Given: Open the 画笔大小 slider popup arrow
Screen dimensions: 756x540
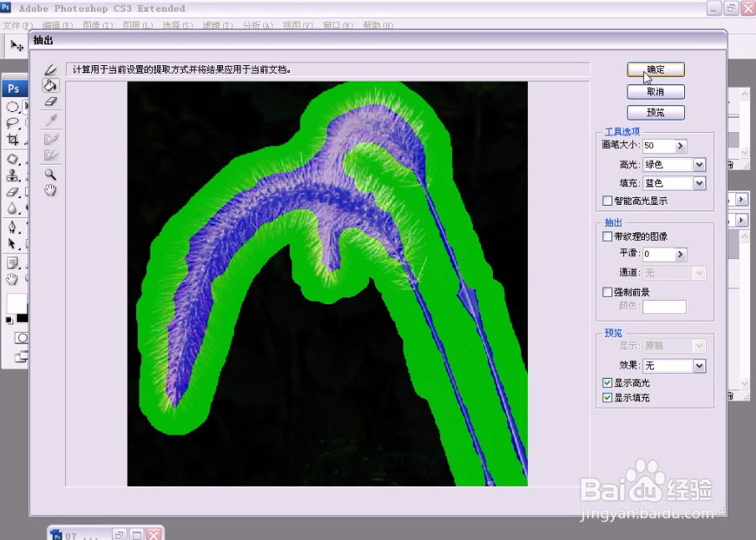Looking at the screenshot, I should (x=680, y=145).
